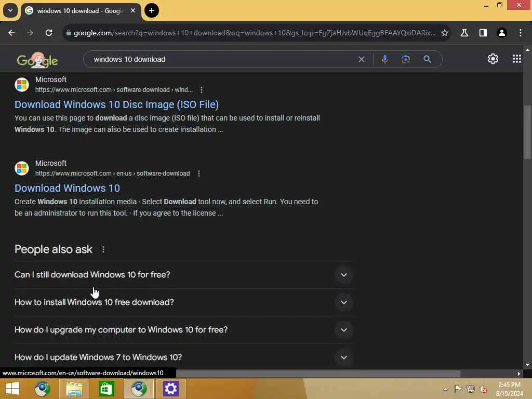The height and width of the screenshot is (399, 532).
Task: Click the active Chrome taskbar icon
Action: tap(139, 389)
